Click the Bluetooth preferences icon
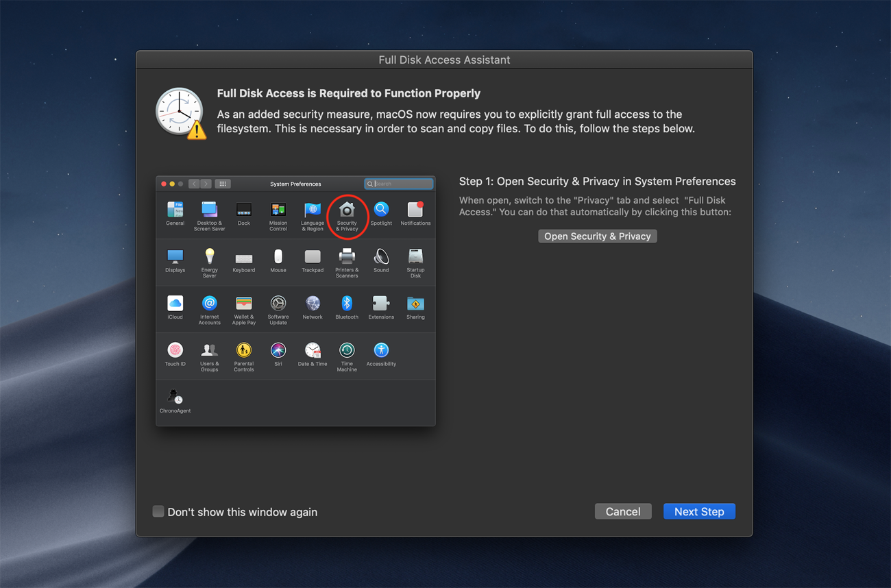Image resolution: width=891 pixels, height=588 pixels. (x=347, y=303)
